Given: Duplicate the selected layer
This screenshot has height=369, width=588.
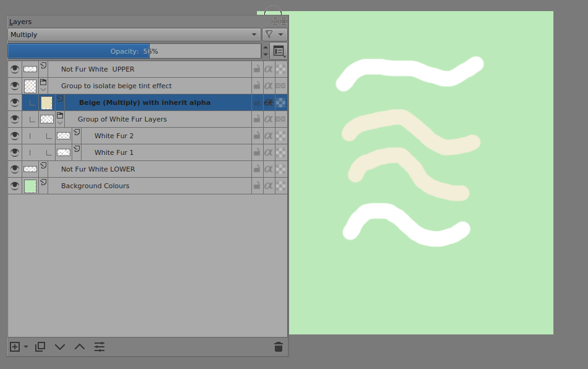Looking at the screenshot, I should click(x=40, y=347).
